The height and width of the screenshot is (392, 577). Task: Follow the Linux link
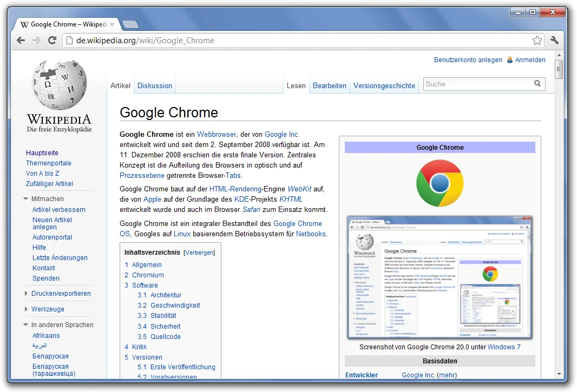click(x=182, y=234)
